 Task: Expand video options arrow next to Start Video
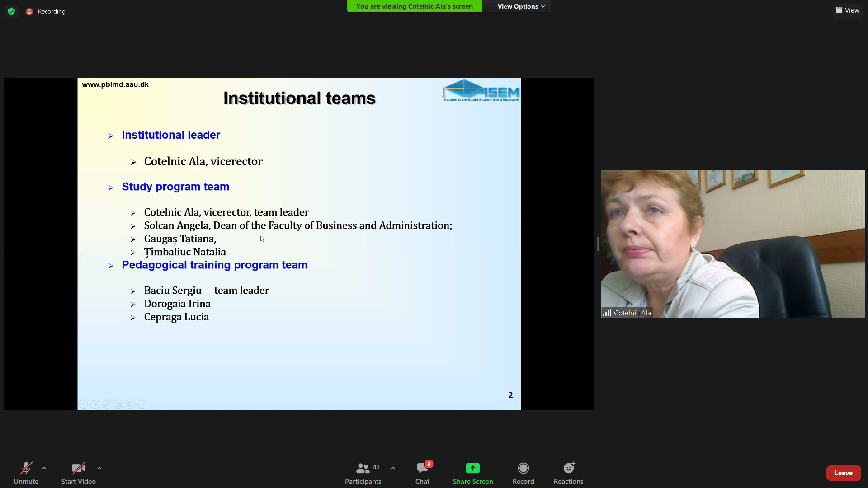point(99,468)
